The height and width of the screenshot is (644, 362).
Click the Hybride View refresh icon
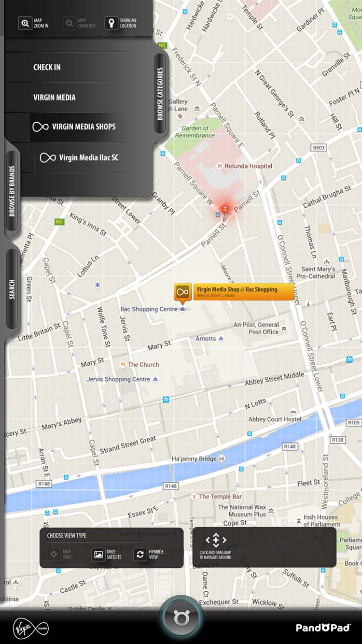(140, 554)
